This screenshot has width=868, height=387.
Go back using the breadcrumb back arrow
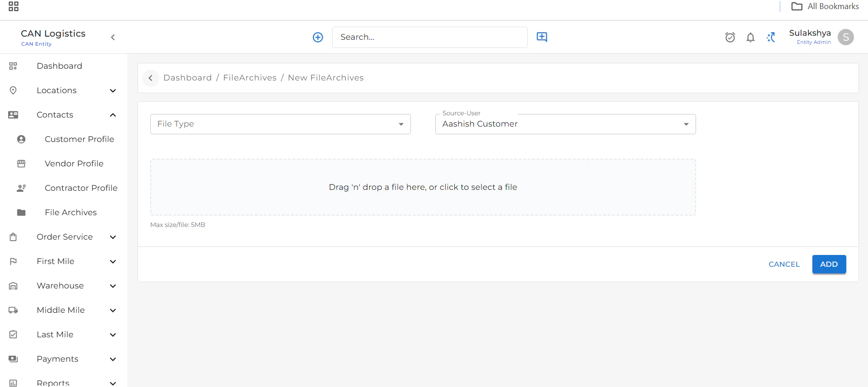pos(151,78)
